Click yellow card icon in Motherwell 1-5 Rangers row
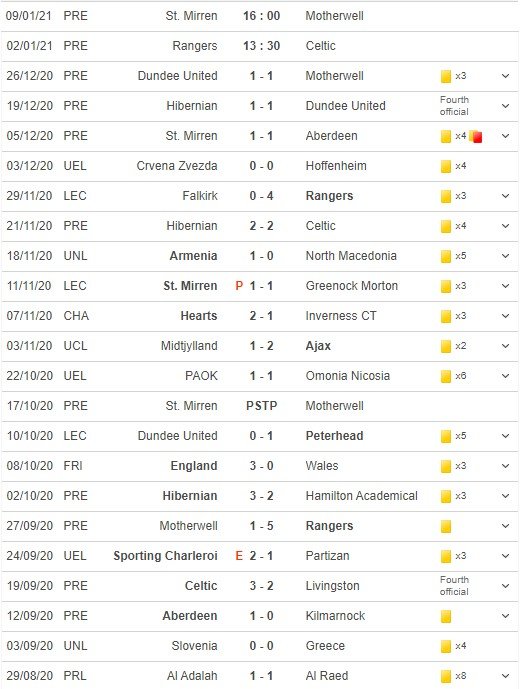520x689 pixels. (x=446, y=526)
